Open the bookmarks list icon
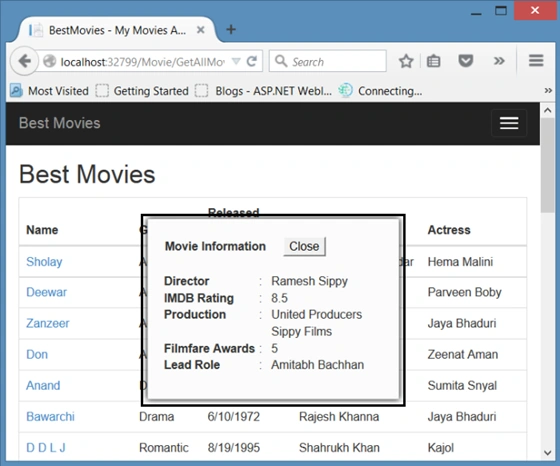560x466 pixels. [x=433, y=61]
